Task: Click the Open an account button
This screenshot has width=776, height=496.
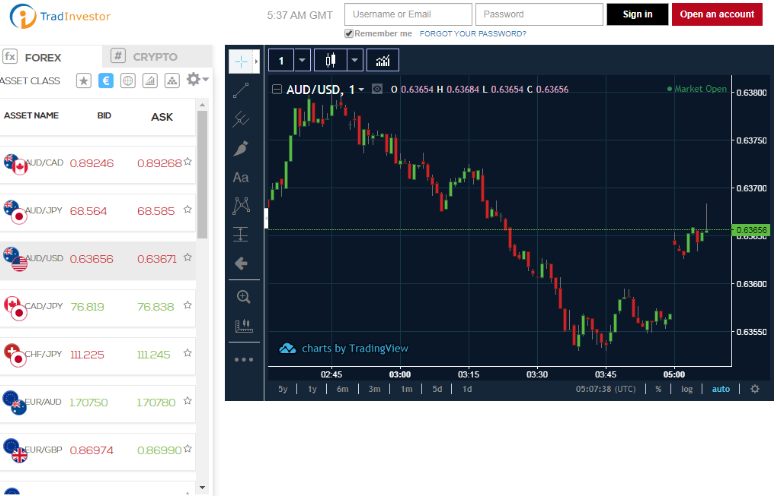Action: [717, 14]
